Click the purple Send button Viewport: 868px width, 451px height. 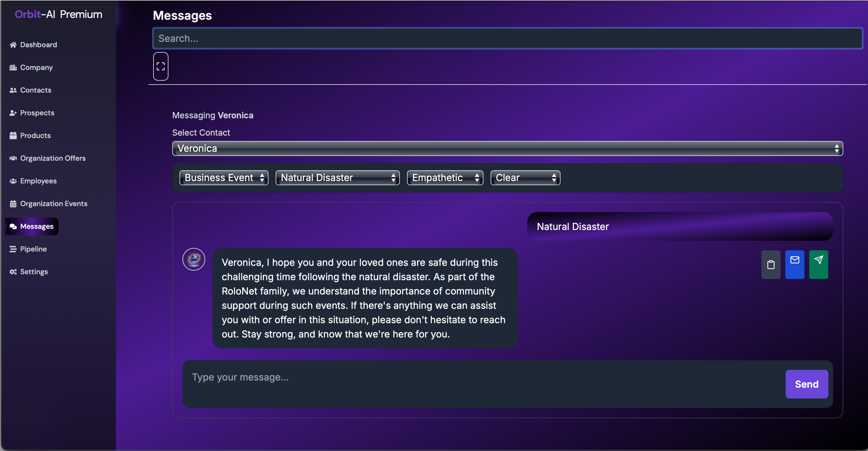(806, 384)
